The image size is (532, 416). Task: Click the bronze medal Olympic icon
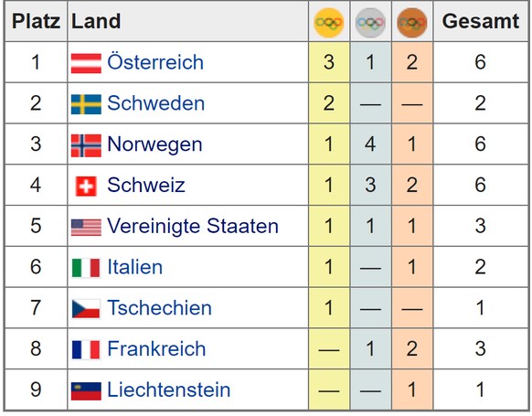412,22
